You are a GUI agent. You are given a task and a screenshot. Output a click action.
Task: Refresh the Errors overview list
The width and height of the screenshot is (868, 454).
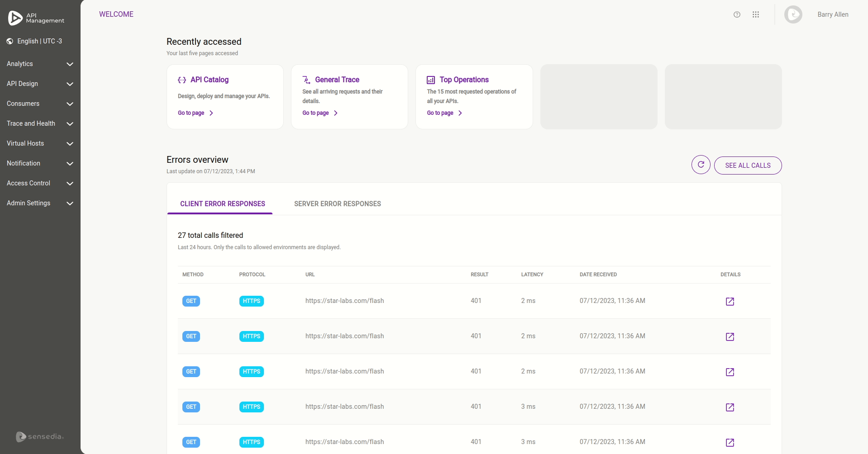701,165
